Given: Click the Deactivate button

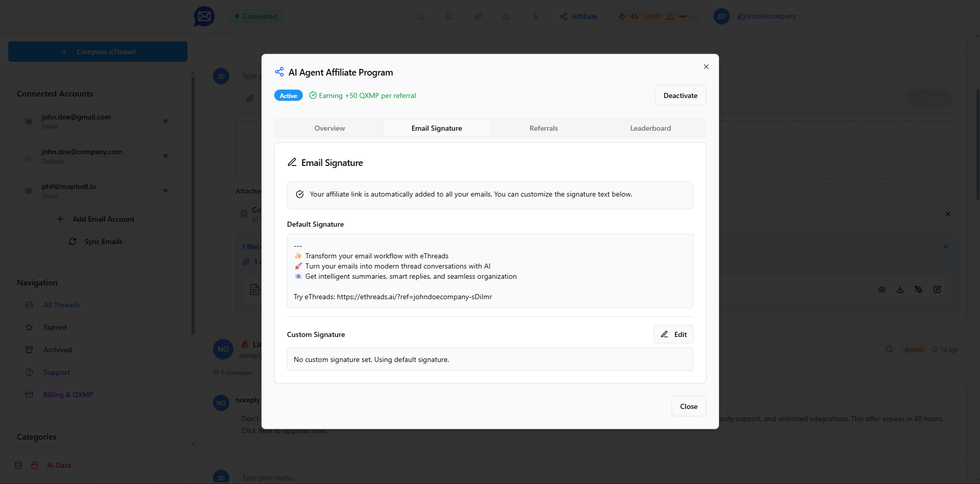Looking at the screenshot, I should click(x=680, y=95).
